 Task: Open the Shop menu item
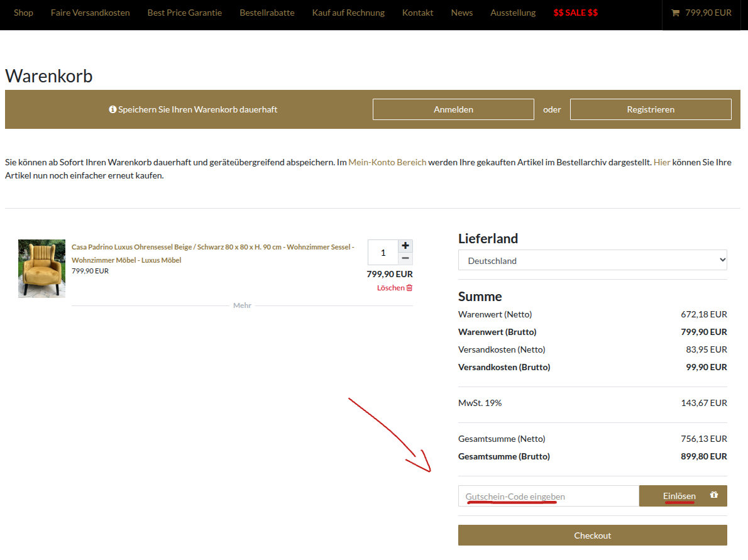pyautogui.click(x=23, y=13)
